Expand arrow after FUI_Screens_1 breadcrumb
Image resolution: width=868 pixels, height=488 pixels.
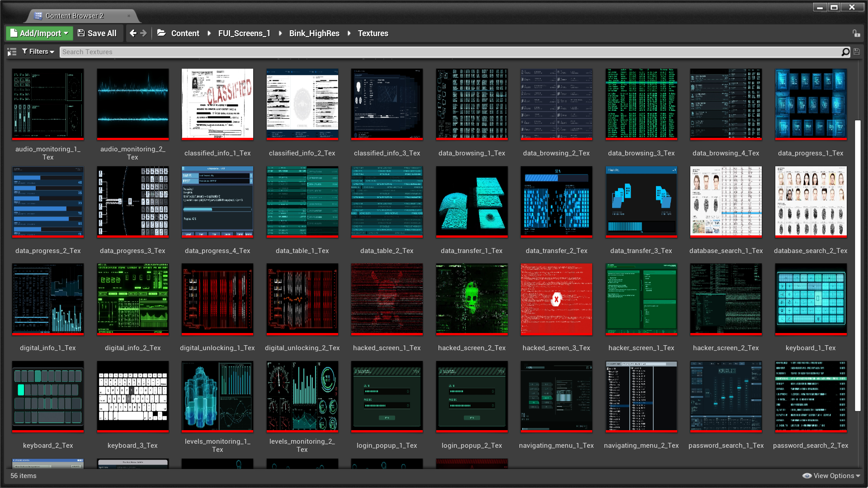click(280, 33)
